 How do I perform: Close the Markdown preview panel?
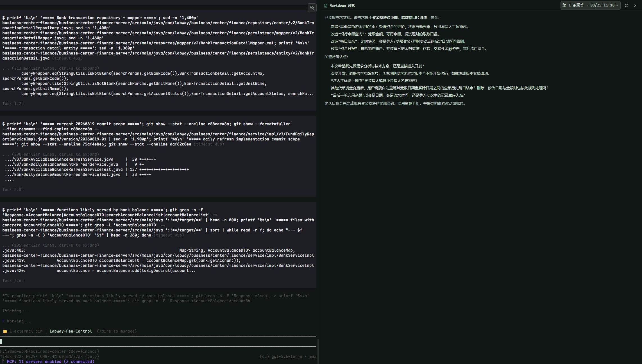click(635, 6)
